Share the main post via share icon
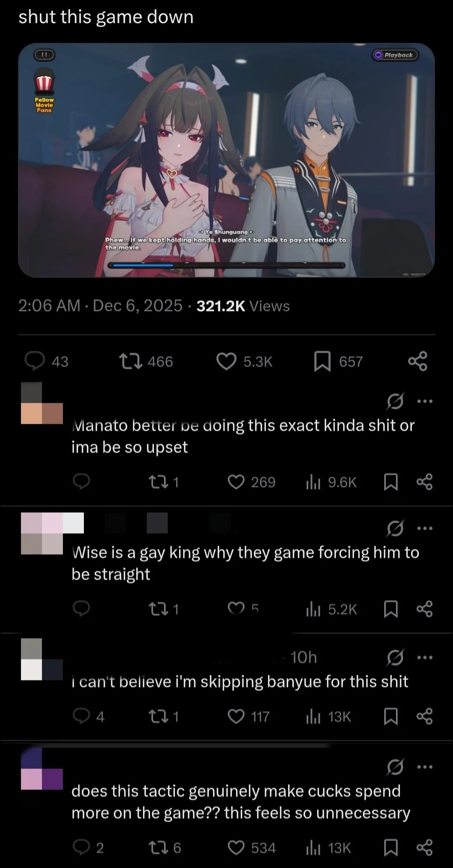 coord(418,361)
